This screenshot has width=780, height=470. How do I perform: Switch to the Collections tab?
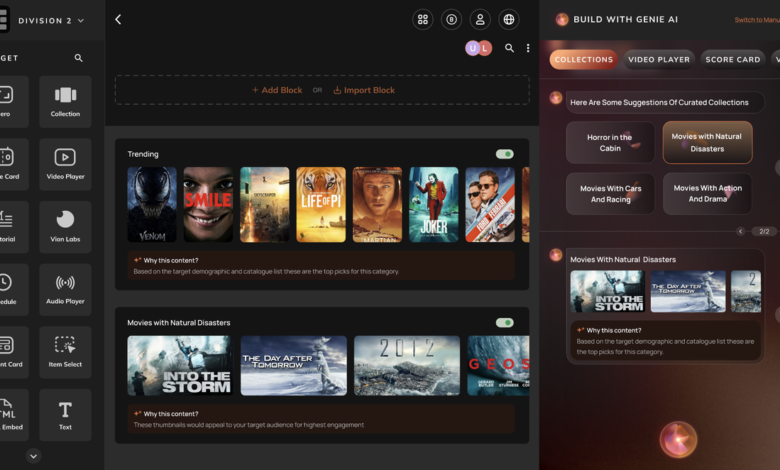584,59
